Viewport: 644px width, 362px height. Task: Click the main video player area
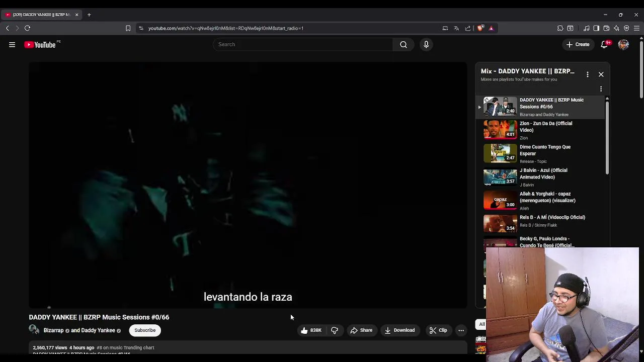pos(248,185)
